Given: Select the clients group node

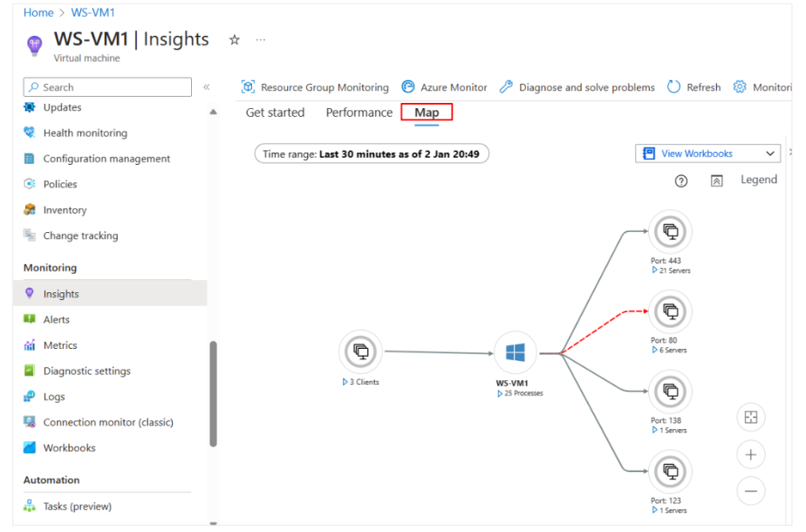Looking at the screenshot, I should [361, 351].
